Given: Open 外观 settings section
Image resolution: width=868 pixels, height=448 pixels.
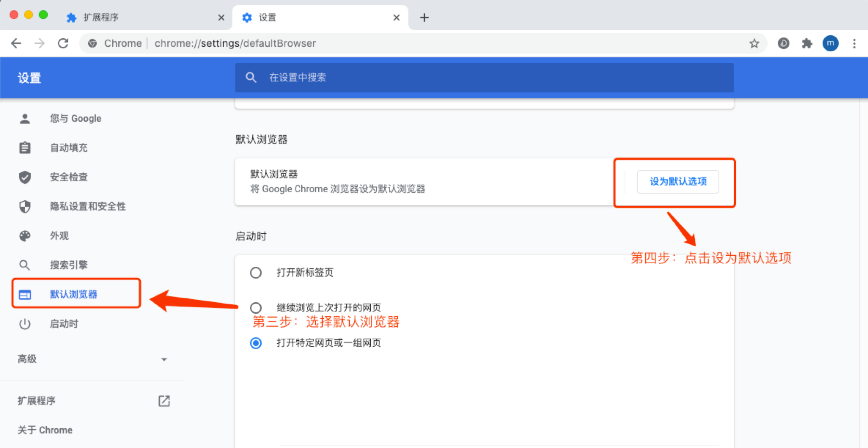Looking at the screenshot, I should (x=59, y=236).
